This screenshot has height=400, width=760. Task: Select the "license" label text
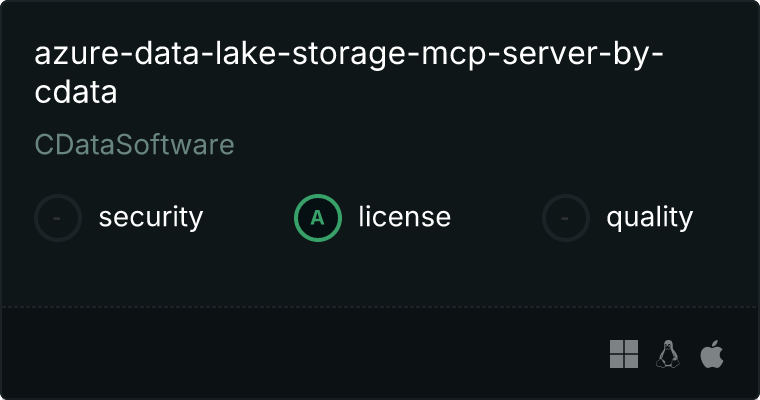click(404, 217)
